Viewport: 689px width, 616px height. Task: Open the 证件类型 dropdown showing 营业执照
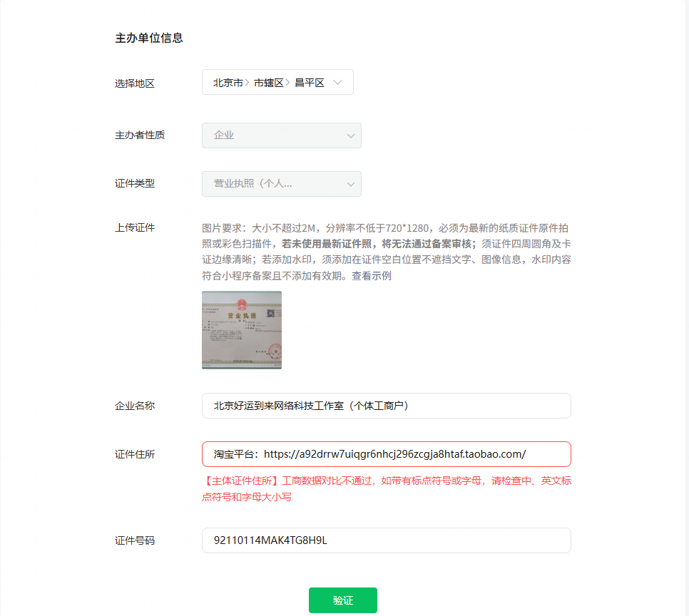(281, 184)
